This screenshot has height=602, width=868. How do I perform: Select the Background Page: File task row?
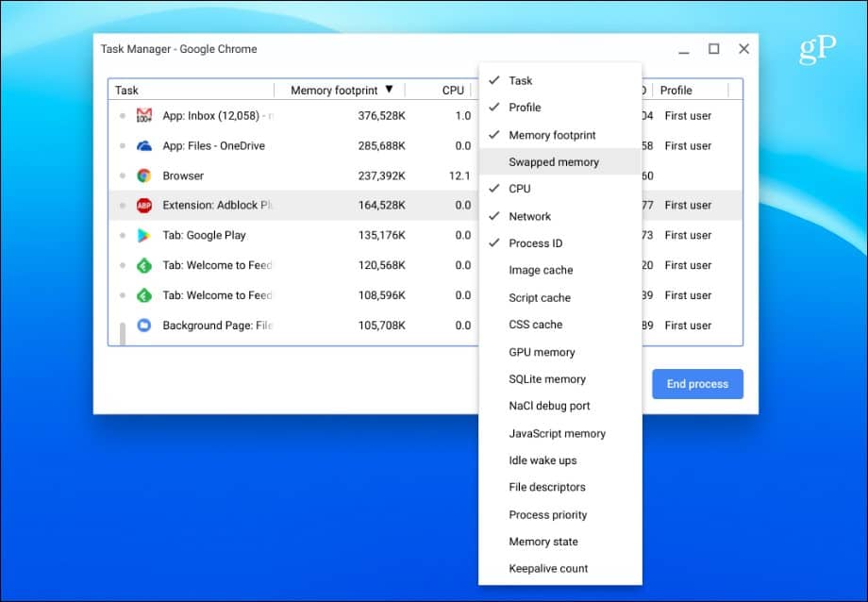click(x=293, y=326)
